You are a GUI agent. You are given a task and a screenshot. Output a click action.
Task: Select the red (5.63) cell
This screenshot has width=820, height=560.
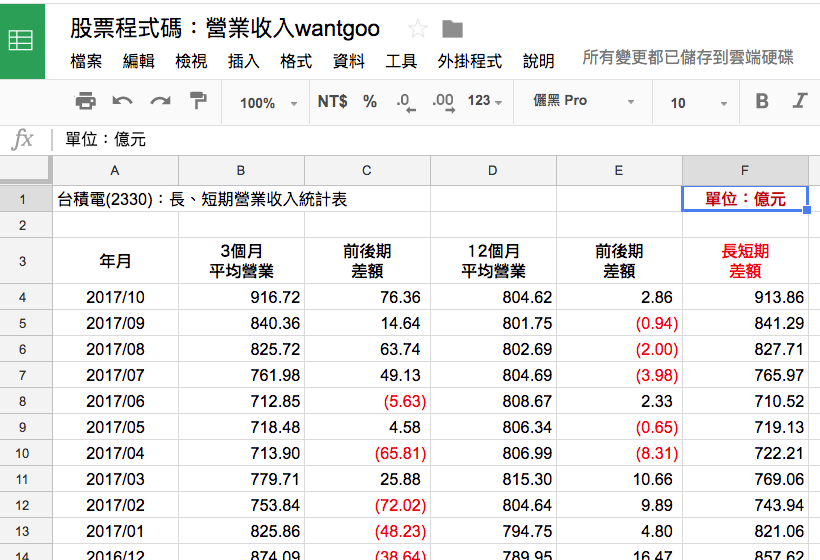pos(367,402)
